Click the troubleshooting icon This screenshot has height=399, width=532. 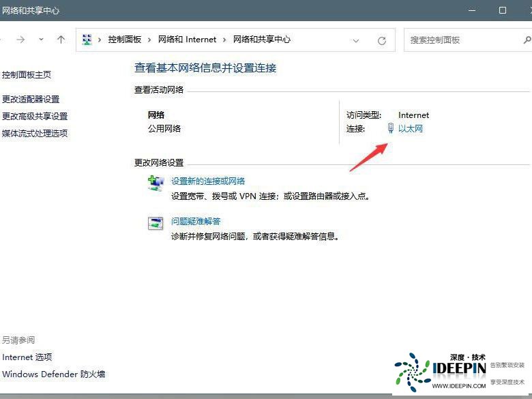156,223
